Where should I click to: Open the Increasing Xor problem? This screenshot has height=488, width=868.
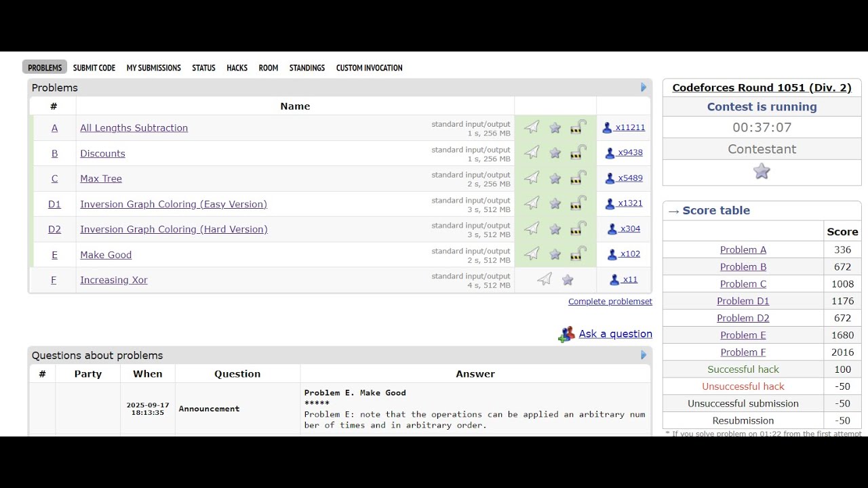pyautogui.click(x=114, y=280)
